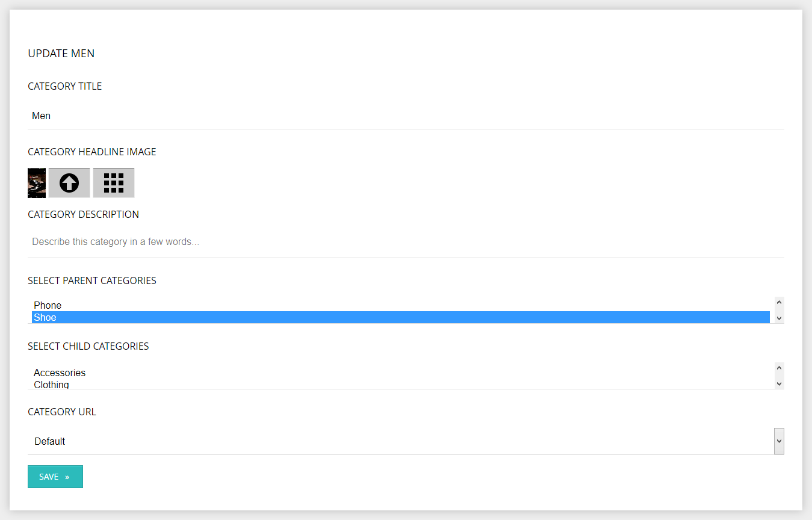The image size is (812, 520).
Task: Select Accessories in child categories list
Action: pos(400,373)
